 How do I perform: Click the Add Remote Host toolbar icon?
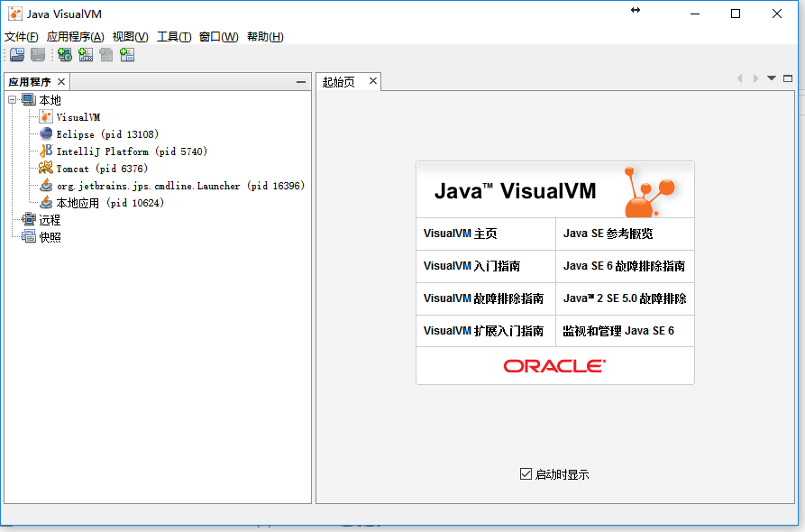pos(63,54)
